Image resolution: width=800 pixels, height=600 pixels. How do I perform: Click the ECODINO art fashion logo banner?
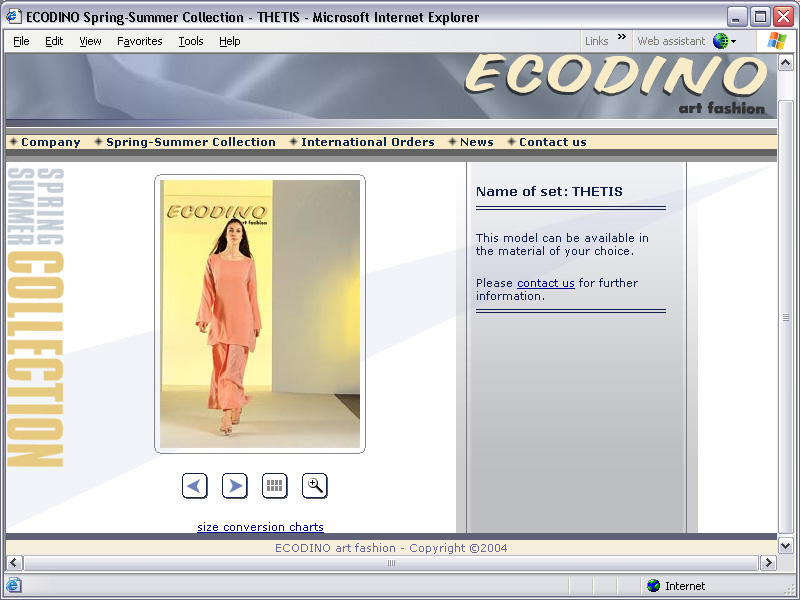click(616, 84)
